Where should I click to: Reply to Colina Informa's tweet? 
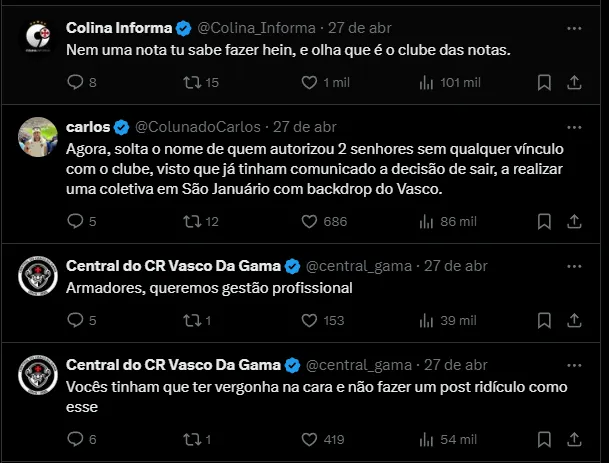tap(75, 82)
